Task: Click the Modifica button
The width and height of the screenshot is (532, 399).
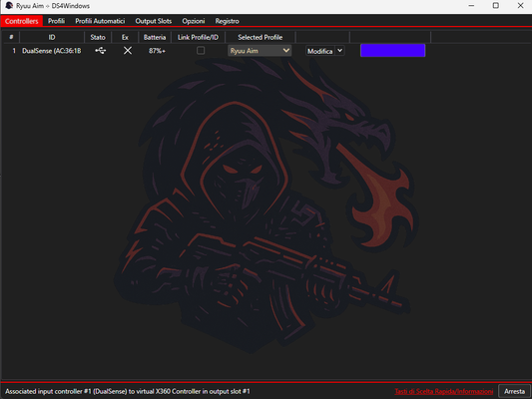Action: coord(320,51)
